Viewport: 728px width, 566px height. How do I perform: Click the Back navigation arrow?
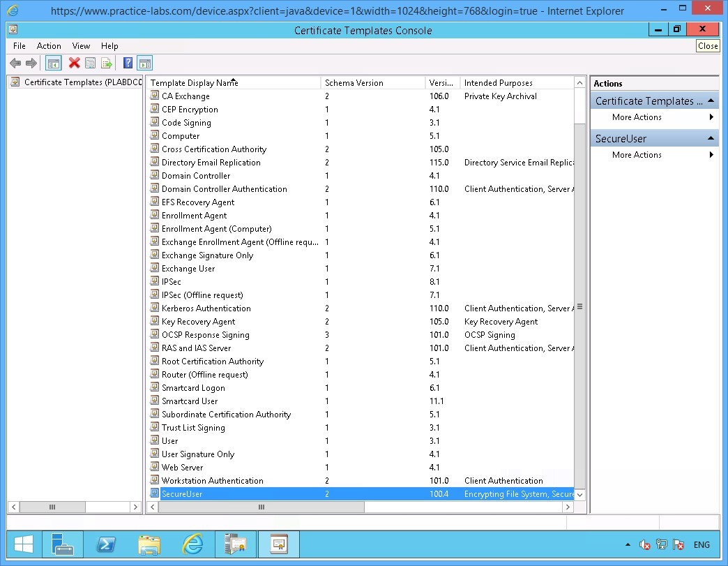pos(15,63)
